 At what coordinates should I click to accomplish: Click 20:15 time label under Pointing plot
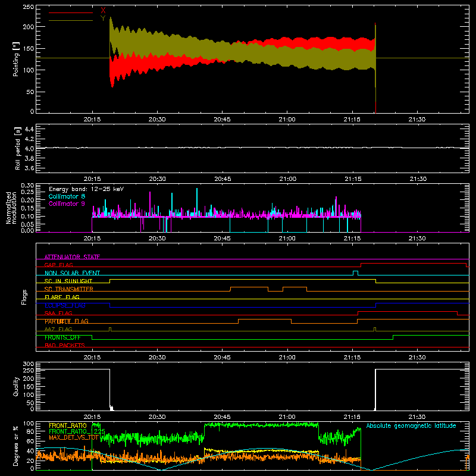[x=92, y=120]
